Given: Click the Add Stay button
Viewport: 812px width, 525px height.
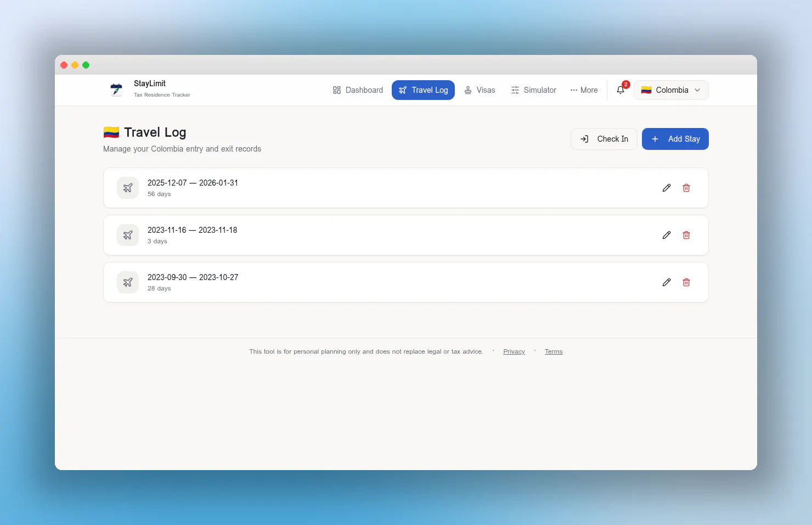Looking at the screenshot, I should coord(675,139).
